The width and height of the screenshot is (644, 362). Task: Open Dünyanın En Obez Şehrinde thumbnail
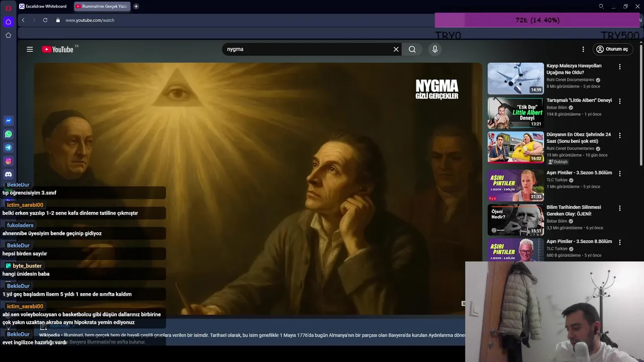coord(516,147)
